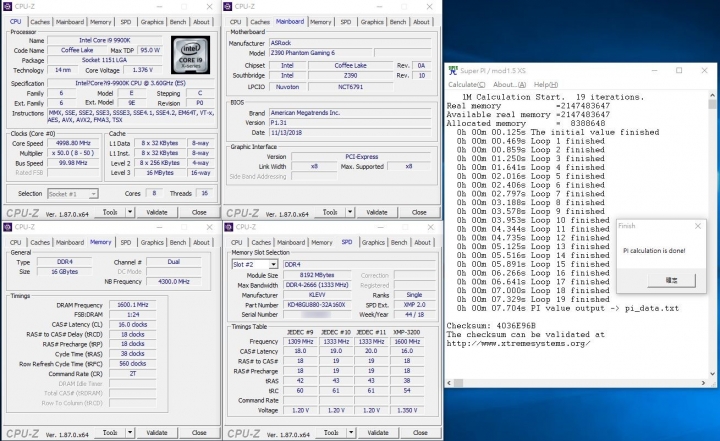Click Validate in the Mainboard tab window
The image size is (720, 441).
(377, 212)
